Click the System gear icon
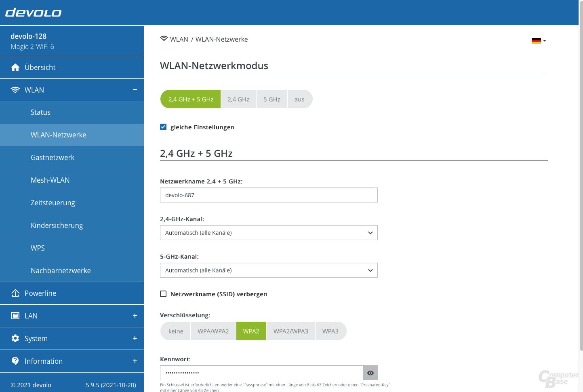The image size is (583, 392). (x=15, y=338)
